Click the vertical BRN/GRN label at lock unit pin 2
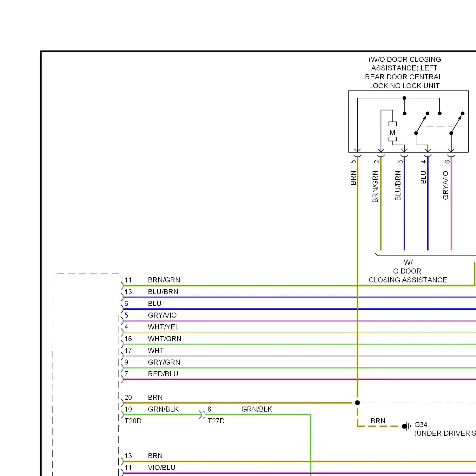Viewport: 476px width, 476px height. click(x=375, y=187)
